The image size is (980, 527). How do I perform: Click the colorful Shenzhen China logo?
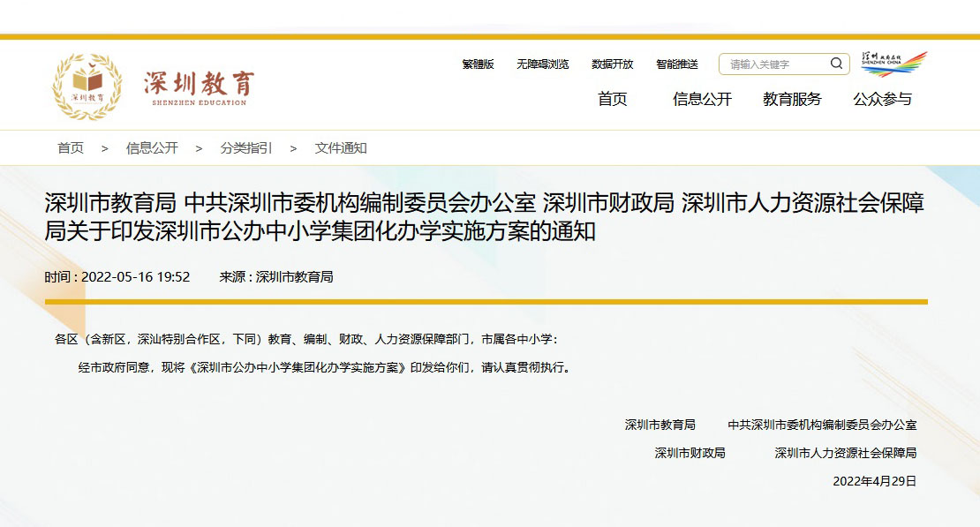[x=893, y=64]
